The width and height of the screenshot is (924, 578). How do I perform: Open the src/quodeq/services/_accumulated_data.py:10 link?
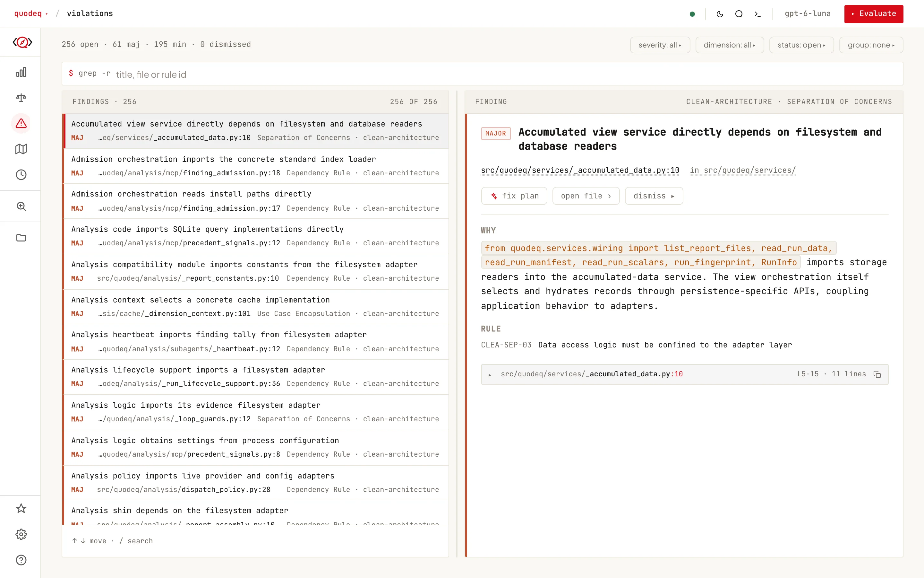click(x=580, y=171)
